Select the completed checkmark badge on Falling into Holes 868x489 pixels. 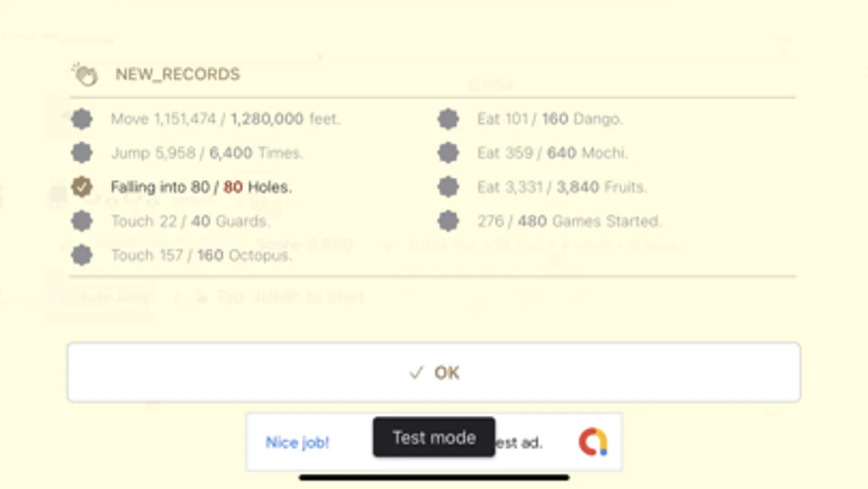pyautogui.click(x=81, y=187)
